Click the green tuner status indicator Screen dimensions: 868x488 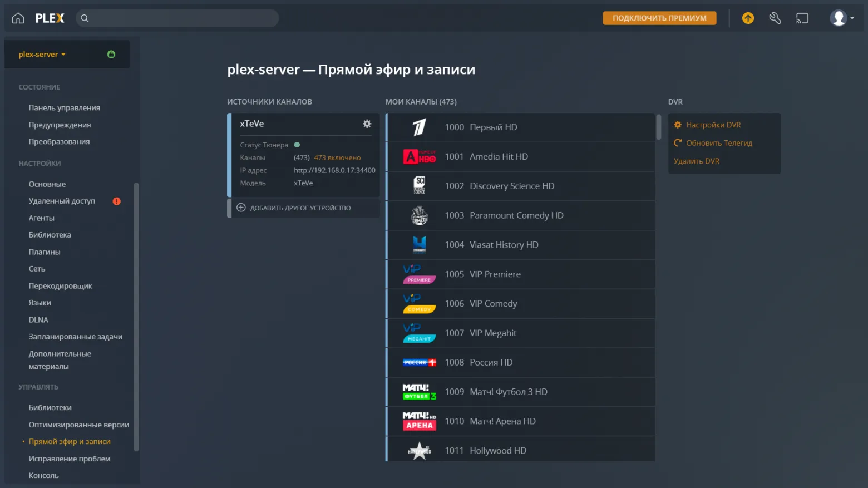pos(297,145)
